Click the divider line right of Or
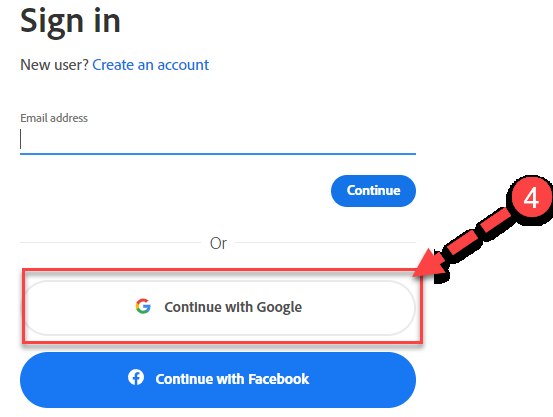 [x=326, y=242]
